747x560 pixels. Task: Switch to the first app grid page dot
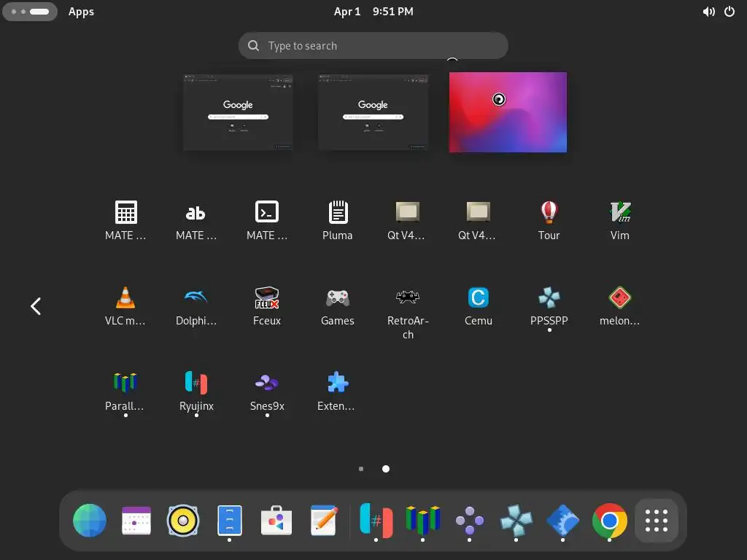(x=361, y=469)
